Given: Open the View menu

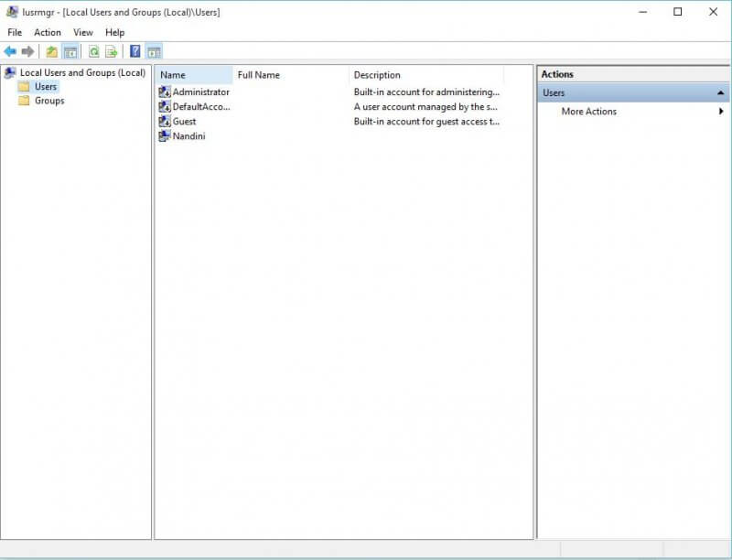Looking at the screenshot, I should pos(83,32).
